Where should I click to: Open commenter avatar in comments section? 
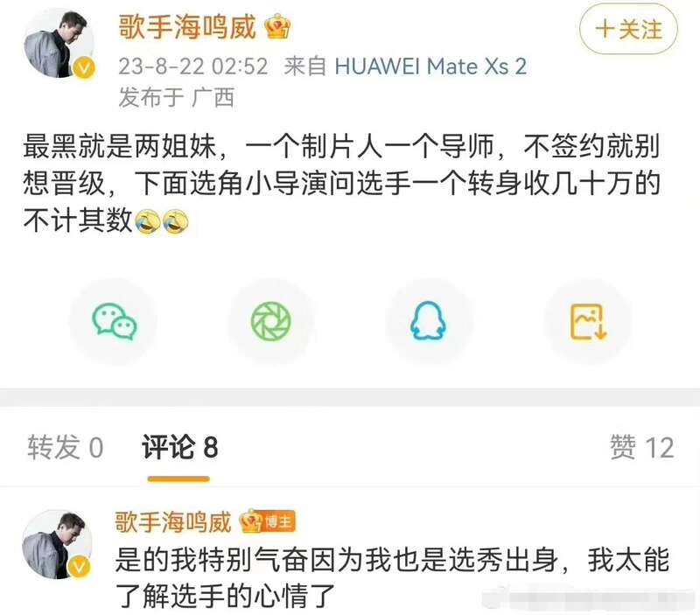(x=57, y=544)
